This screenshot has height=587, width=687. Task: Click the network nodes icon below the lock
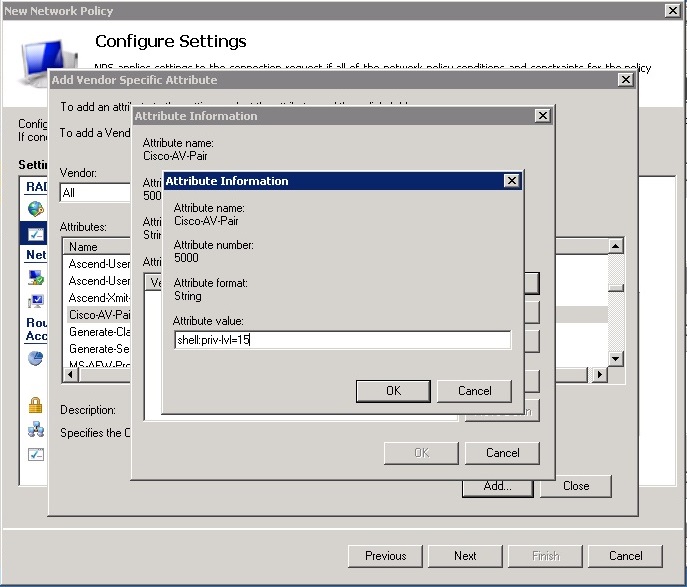(x=36, y=430)
